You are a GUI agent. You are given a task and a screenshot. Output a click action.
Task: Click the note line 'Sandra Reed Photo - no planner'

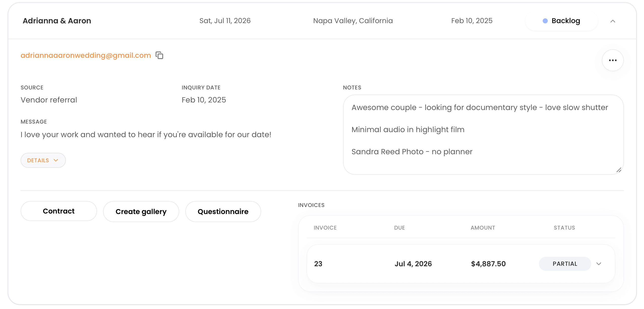pos(412,152)
